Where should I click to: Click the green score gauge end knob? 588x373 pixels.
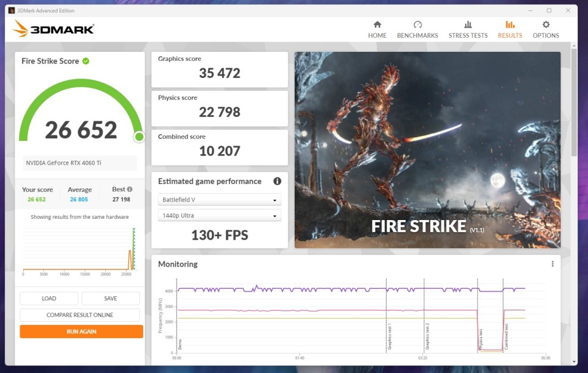139,137
